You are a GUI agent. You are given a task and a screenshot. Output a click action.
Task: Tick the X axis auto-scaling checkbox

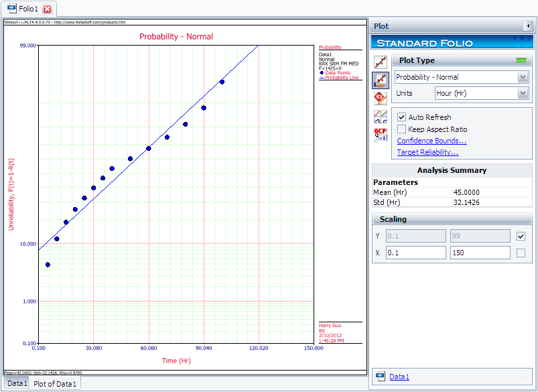point(521,253)
